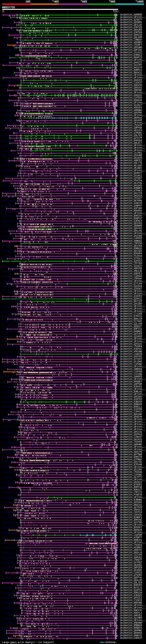
Task: Select subject label UniRef100_B6TRM4
Action: (x=131, y=201)
